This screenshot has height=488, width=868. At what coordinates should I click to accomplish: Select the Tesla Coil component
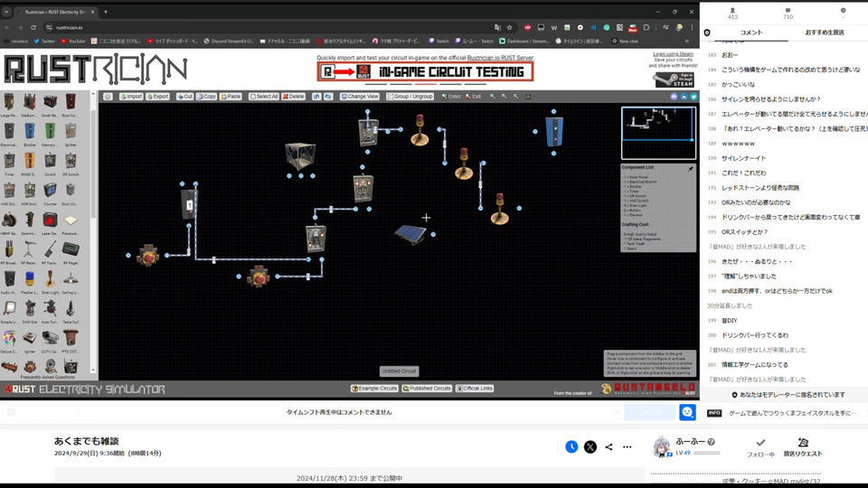tap(71, 310)
